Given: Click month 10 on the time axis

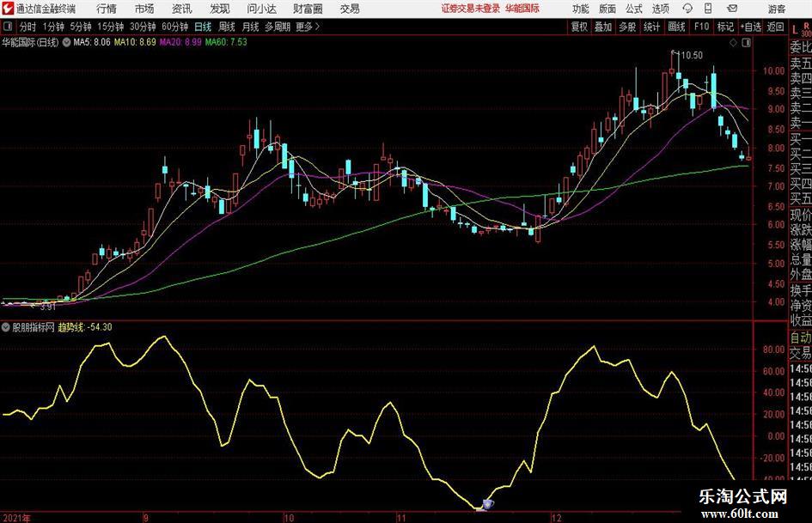Looking at the screenshot, I should click(289, 518).
